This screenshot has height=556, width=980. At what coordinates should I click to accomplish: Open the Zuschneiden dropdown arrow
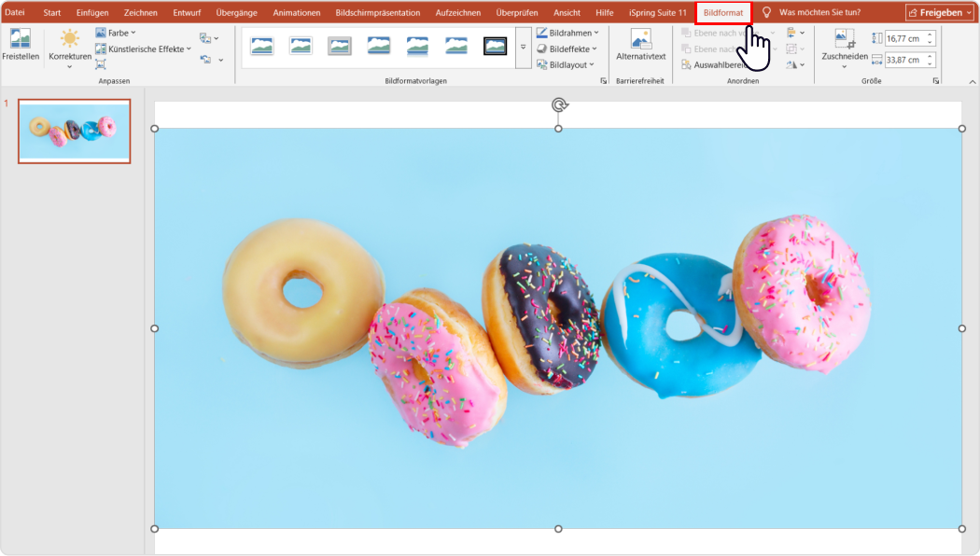(844, 66)
